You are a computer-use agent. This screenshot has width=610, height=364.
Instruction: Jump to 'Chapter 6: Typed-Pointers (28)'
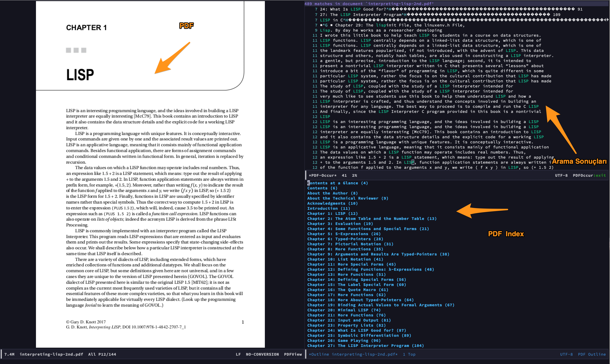click(x=345, y=239)
